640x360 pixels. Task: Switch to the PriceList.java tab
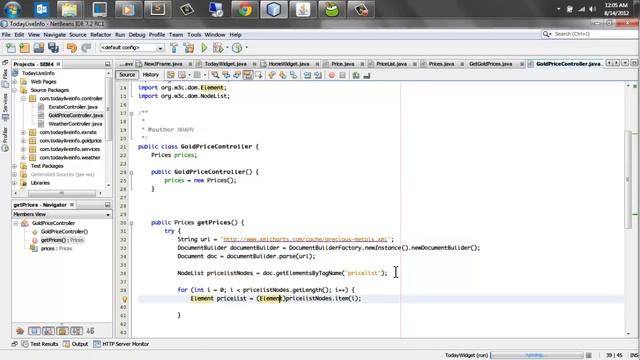[x=391, y=64]
